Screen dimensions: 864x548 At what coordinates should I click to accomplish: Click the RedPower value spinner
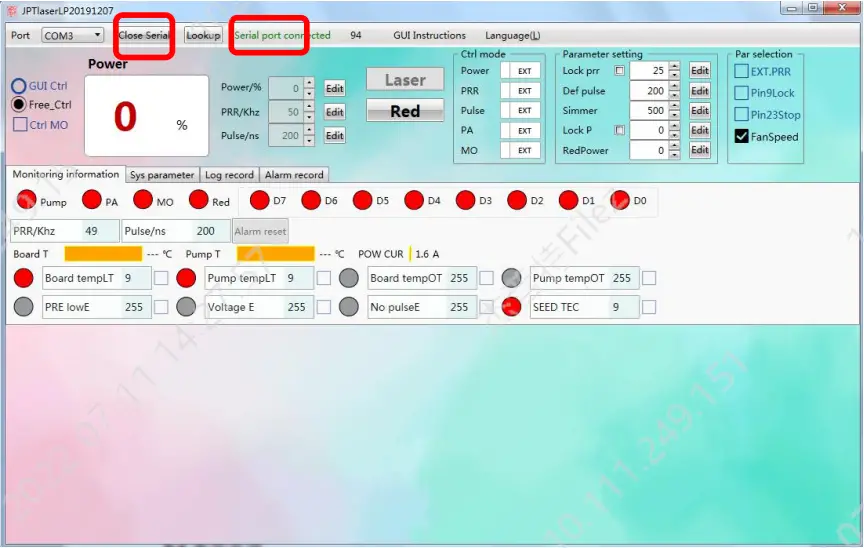pyautogui.click(x=674, y=150)
